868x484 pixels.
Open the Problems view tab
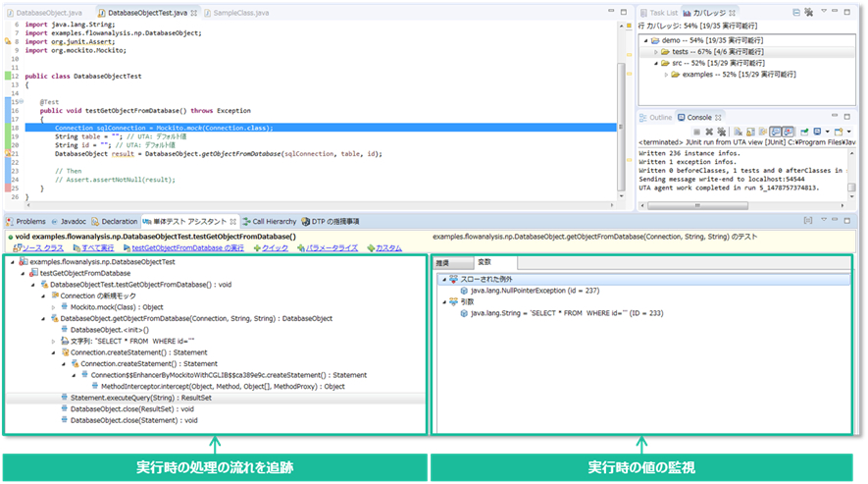pos(26,221)
